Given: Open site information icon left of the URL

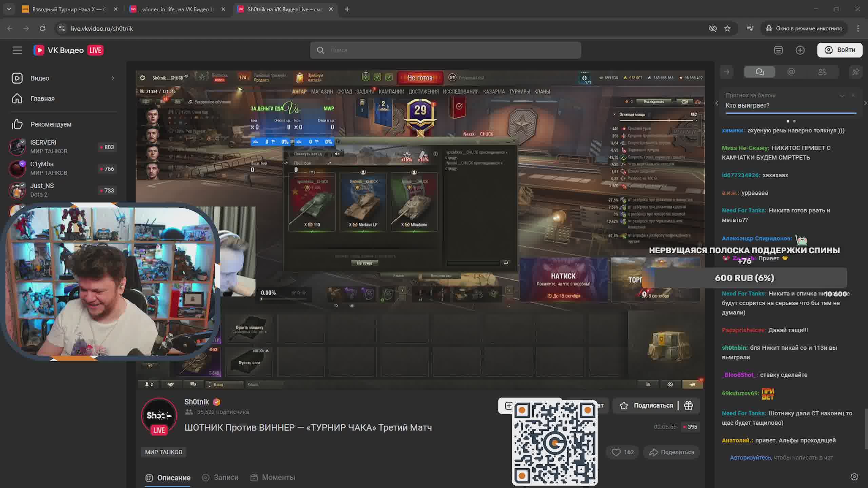Looking at the screenshot, I should pyautogui.click(x=62, y=28).
